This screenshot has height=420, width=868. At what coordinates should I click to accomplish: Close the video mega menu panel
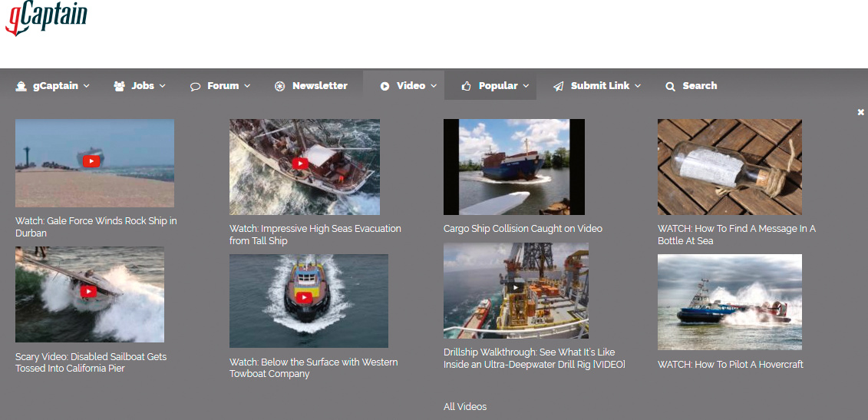[x=861, y=112]
